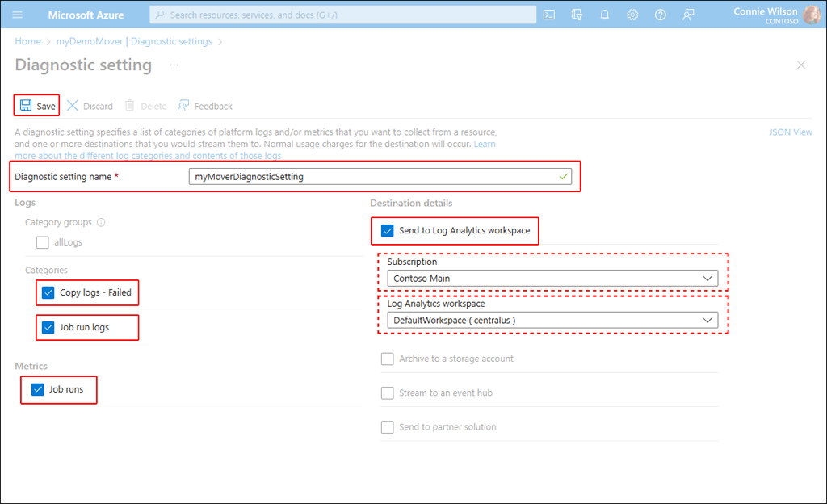Uncheck Copy logs - Failed
This screenshot has height=504, width=827.
pos(48,292)
